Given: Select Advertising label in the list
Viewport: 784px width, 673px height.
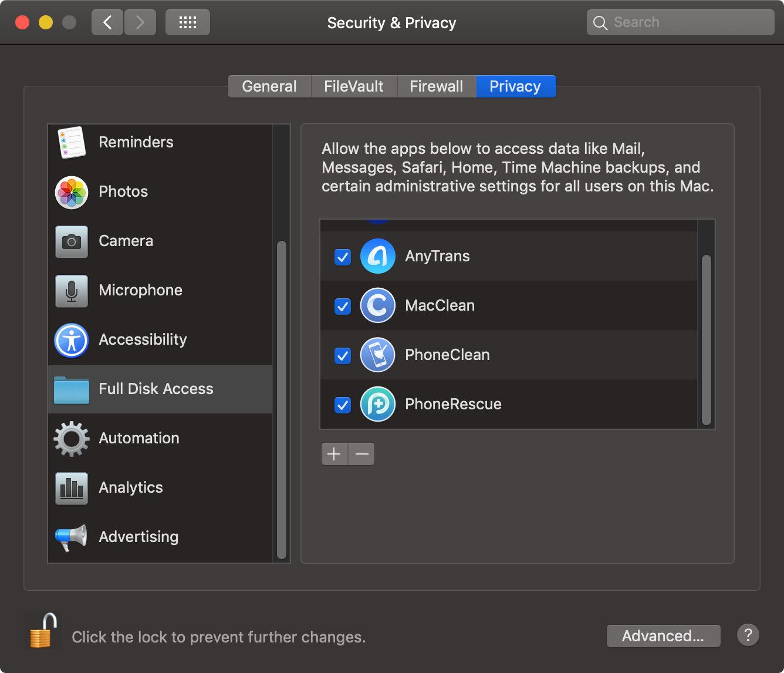Looking at the screenshot, I should tap(138, 537).
